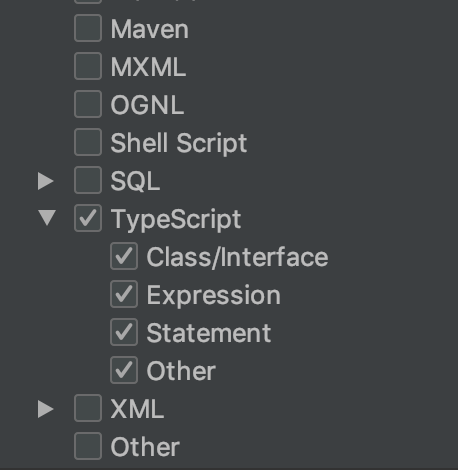
Task: Check the MXML context checkbox
Action: [88, 66]
